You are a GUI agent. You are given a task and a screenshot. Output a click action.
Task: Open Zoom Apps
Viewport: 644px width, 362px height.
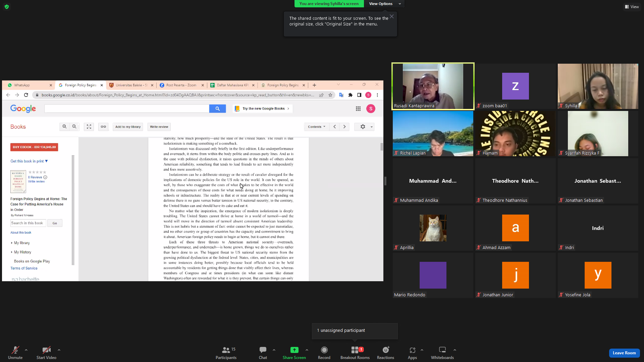412,353
